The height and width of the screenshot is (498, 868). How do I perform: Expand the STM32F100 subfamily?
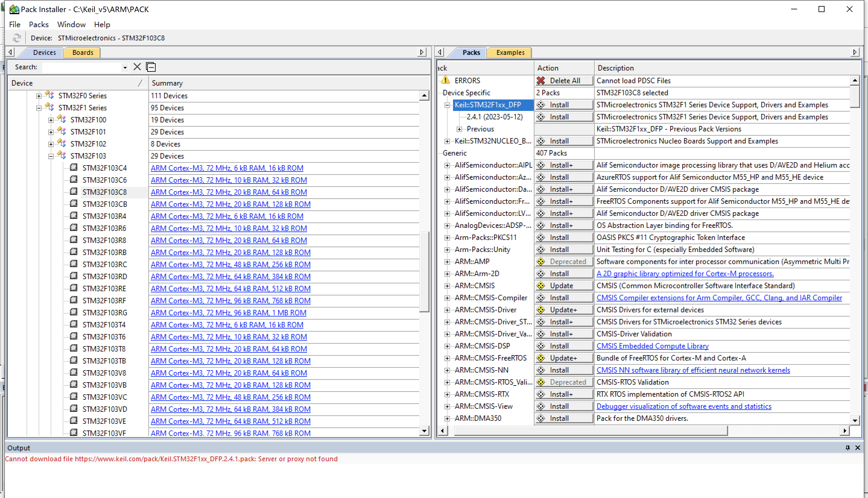(51, 120)
